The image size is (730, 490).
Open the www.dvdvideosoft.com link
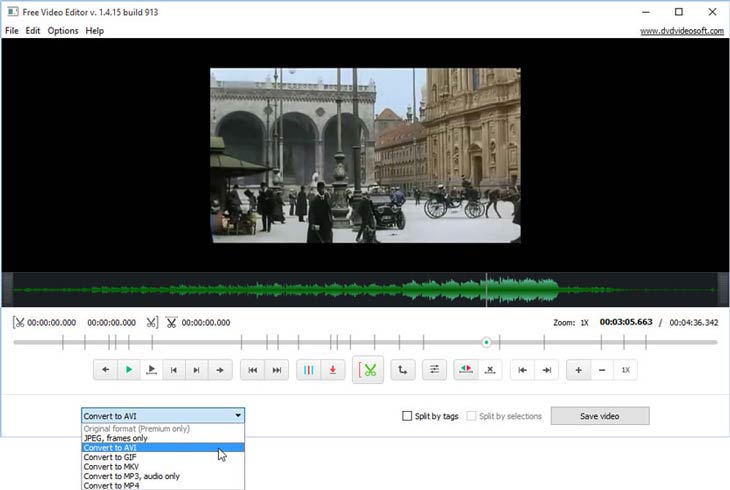[x=682, y=31]
